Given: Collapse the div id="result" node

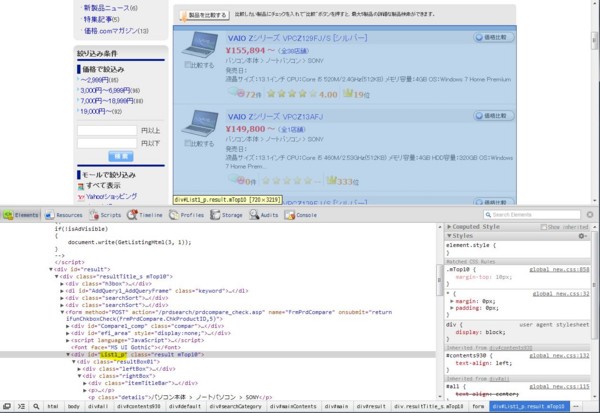Looking at the screenshot, I should point(51,269).
